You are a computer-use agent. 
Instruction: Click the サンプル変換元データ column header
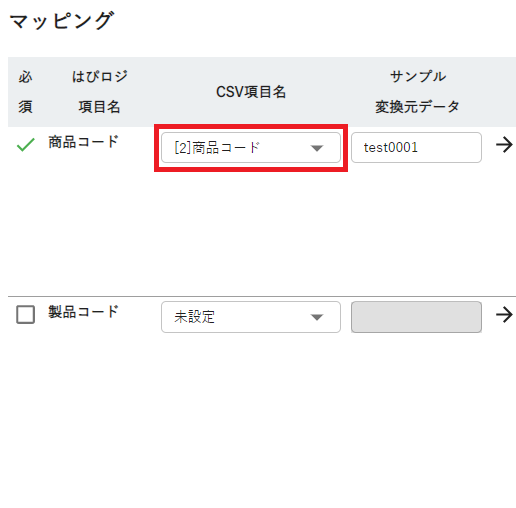[x=417, y=92]
